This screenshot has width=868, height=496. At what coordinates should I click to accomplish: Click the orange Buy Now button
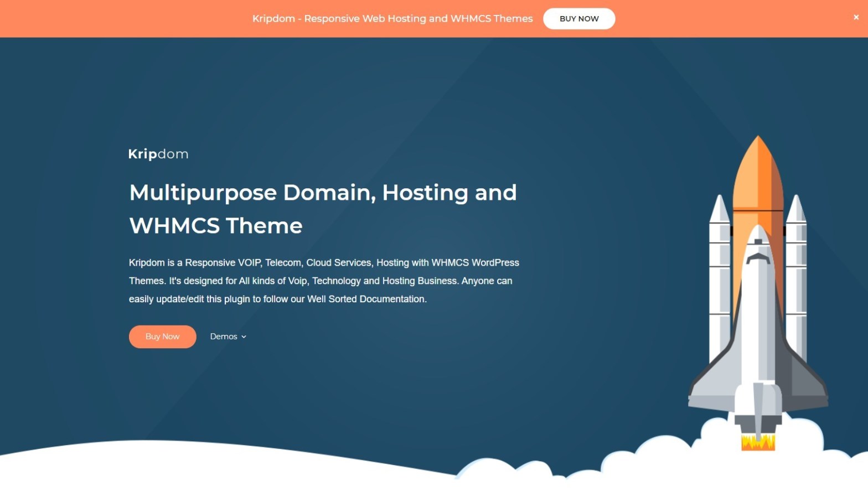[x=162, y=337]
